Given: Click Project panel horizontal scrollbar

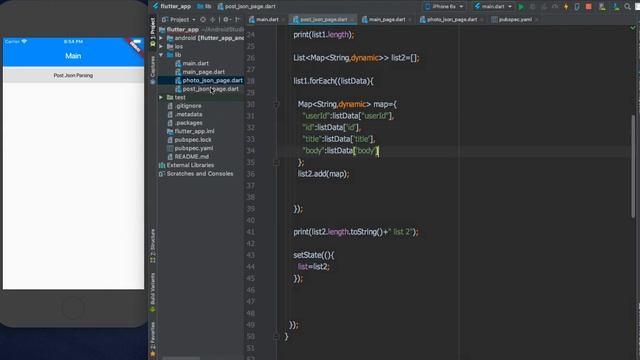Looking at the screenshot, I should [182, 358].
